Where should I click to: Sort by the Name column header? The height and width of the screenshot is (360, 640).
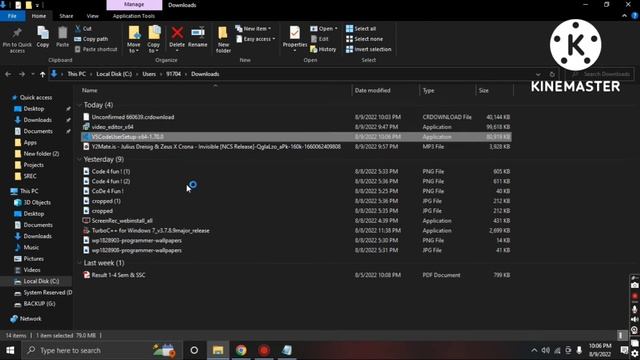(x=90, y=90)
